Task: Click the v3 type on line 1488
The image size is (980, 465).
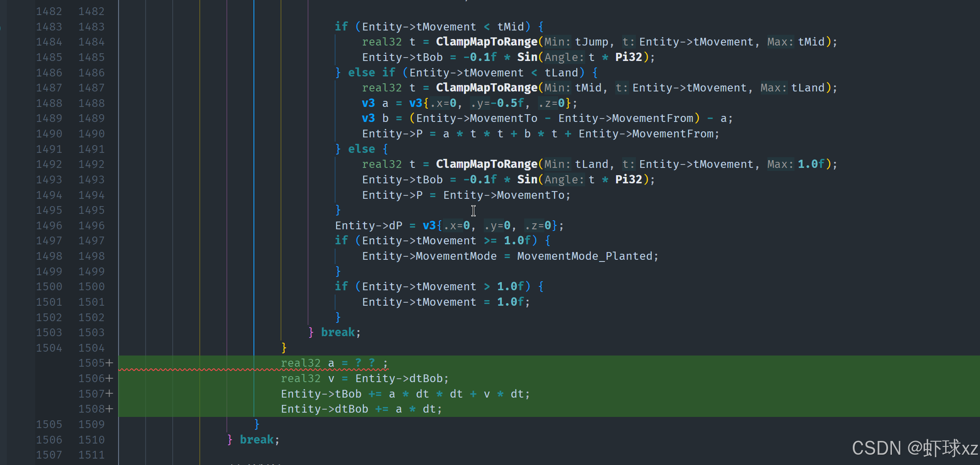Action: (368, 103)
